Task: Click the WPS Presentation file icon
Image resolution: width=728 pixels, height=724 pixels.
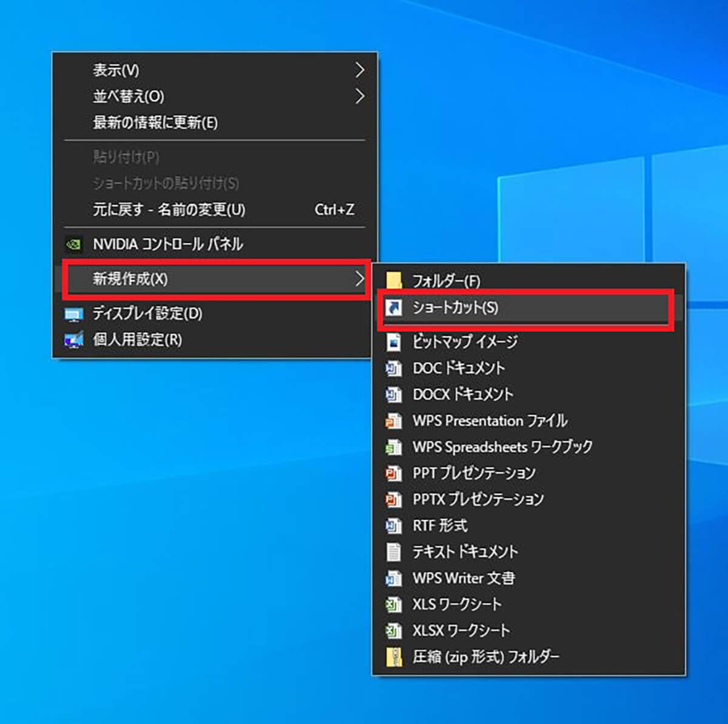Action: (x=394, y=421)
